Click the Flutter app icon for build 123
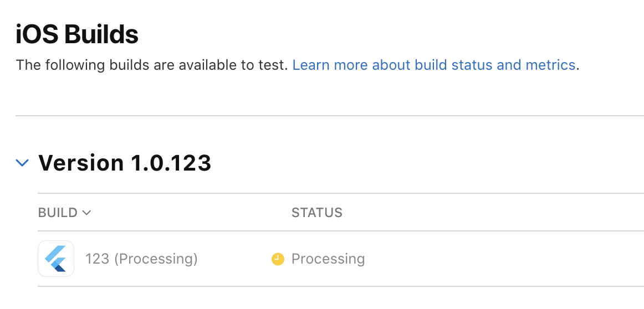The height and width of the screenshot is (309, 644). click(x=56, y=259)
